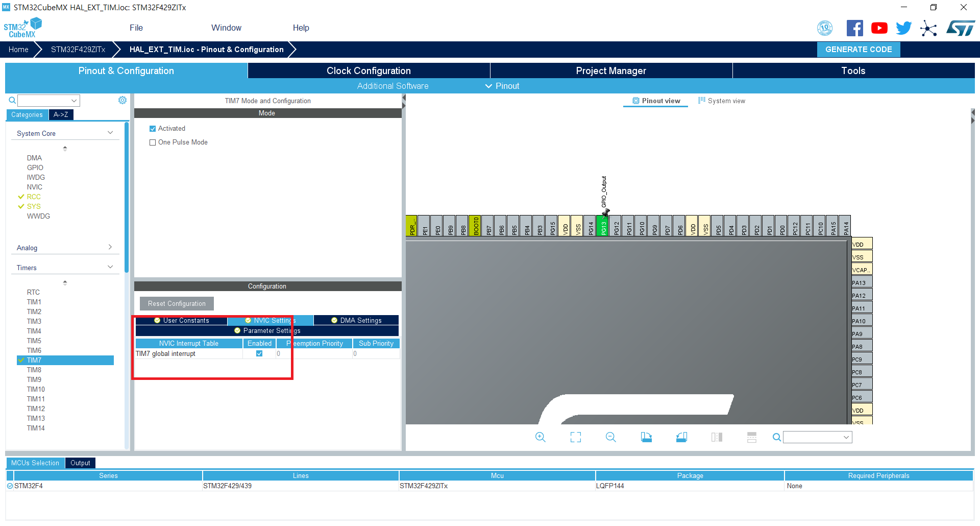
Task: Open the YouTube icon link
Action: pyautogui.click(x=879, y=28)
